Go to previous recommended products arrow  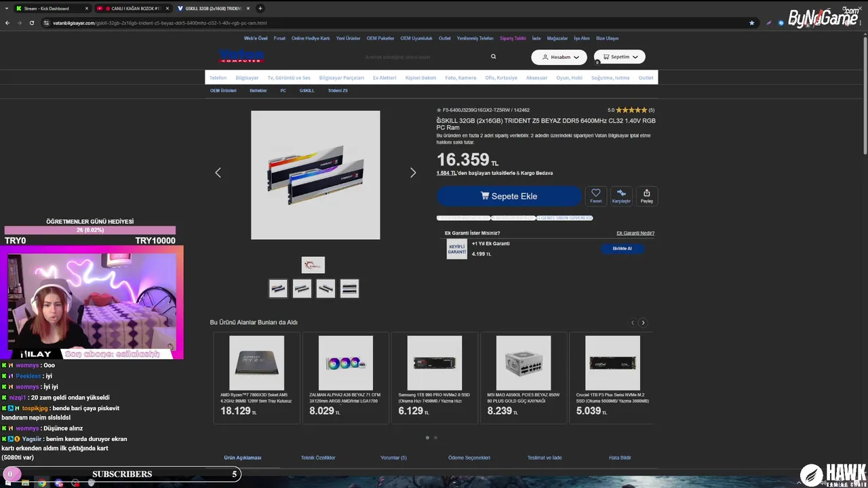(633, 323)
